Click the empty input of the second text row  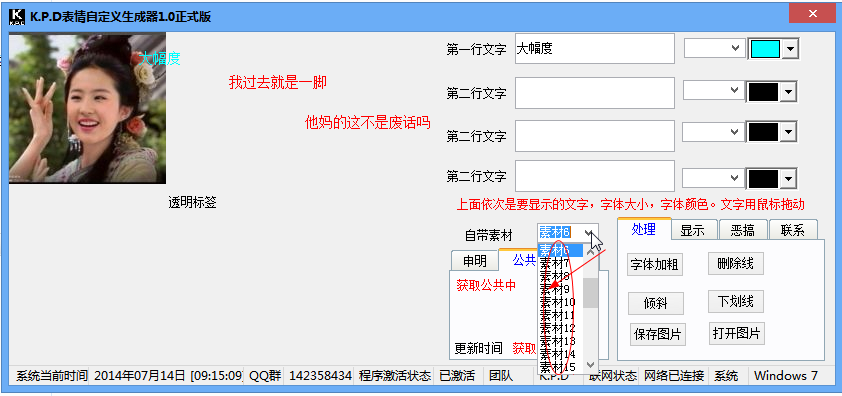click(x=594, y=92)
